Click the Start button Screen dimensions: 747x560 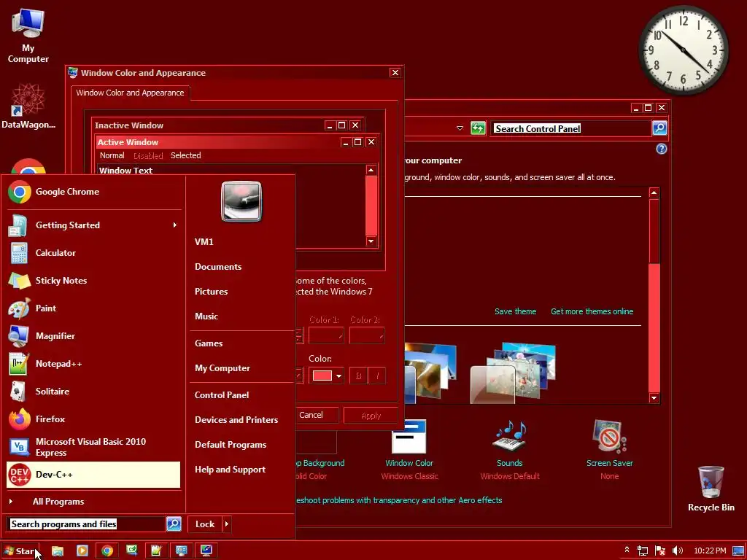20,551
